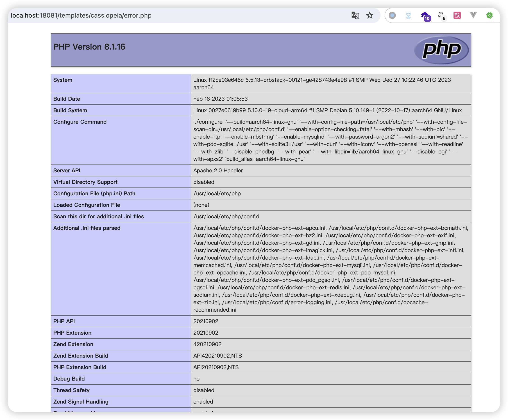This screenshot has height=420, width=508.
Task: Select the 'PHP Version 8.1.16' heading
Action: tap(89, 47)
